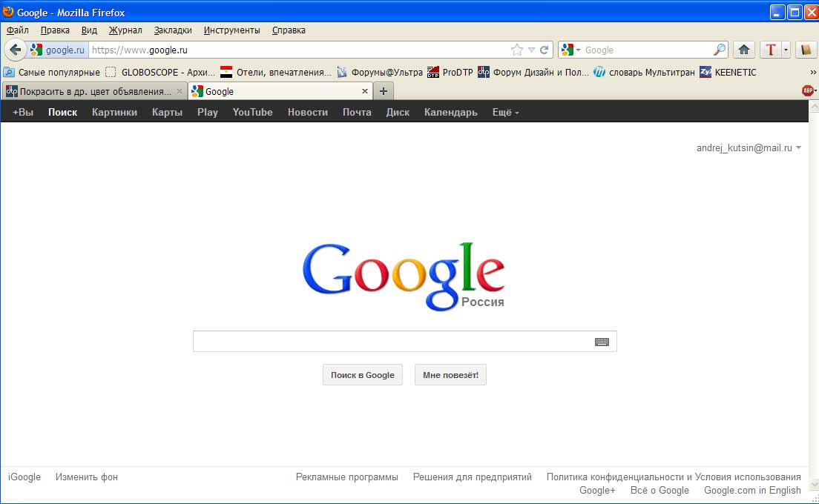Open Карты in the Google bar
Viewport: 819px width, 504px height.
[x=167, y=112]
